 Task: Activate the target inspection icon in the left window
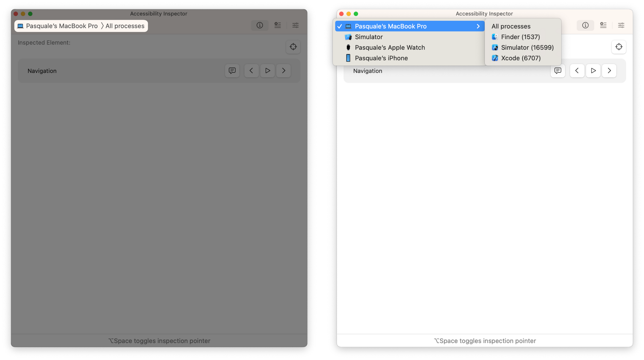pyautogui.click(x=293, y=47)
